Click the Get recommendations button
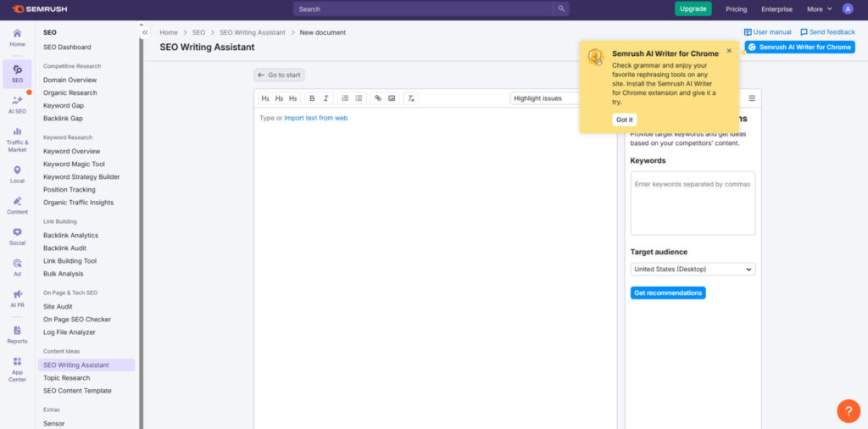Viewport: 868px width, 429px height. [668, 292]
